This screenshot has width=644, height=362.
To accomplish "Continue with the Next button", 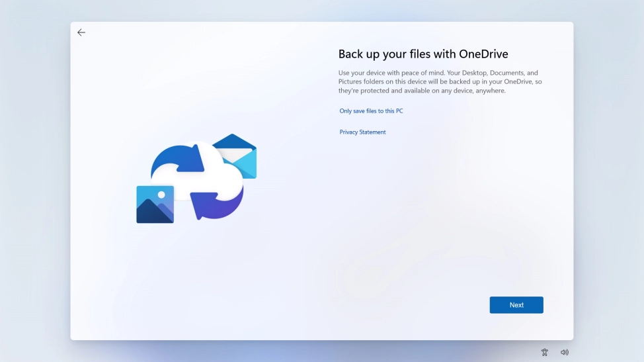I will tap(516, 305).
